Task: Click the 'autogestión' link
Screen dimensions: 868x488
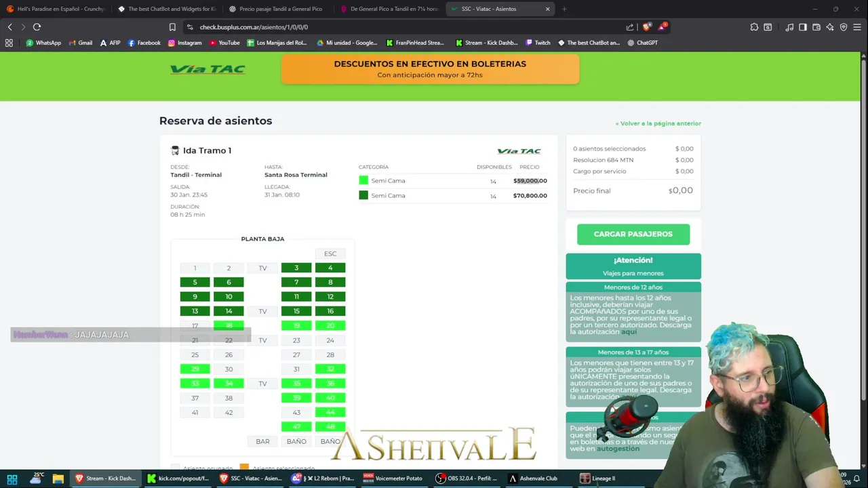Action: (x=618, y=449)
